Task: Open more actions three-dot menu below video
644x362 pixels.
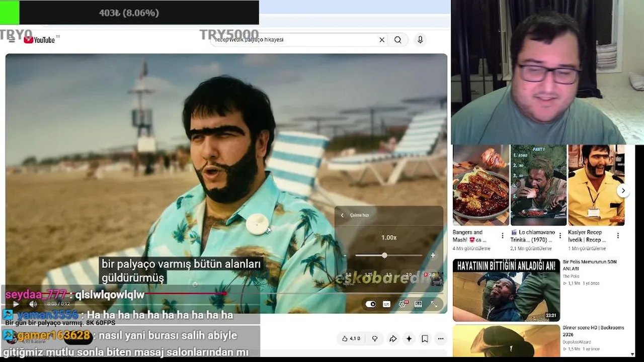Action: (441, 339)
